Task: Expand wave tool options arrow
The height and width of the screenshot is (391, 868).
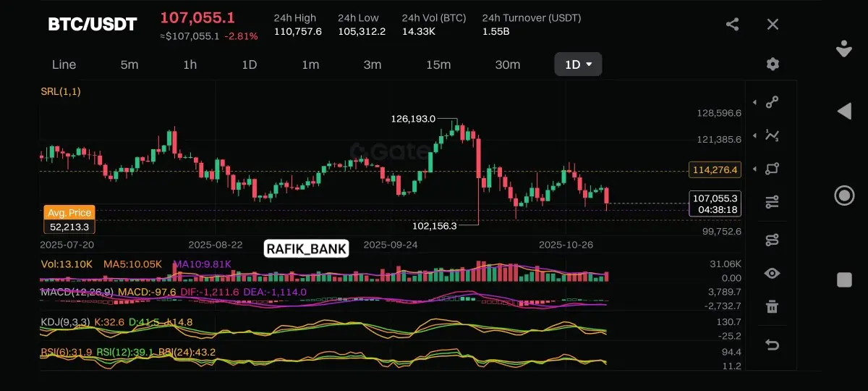Action: pos(755,135)
